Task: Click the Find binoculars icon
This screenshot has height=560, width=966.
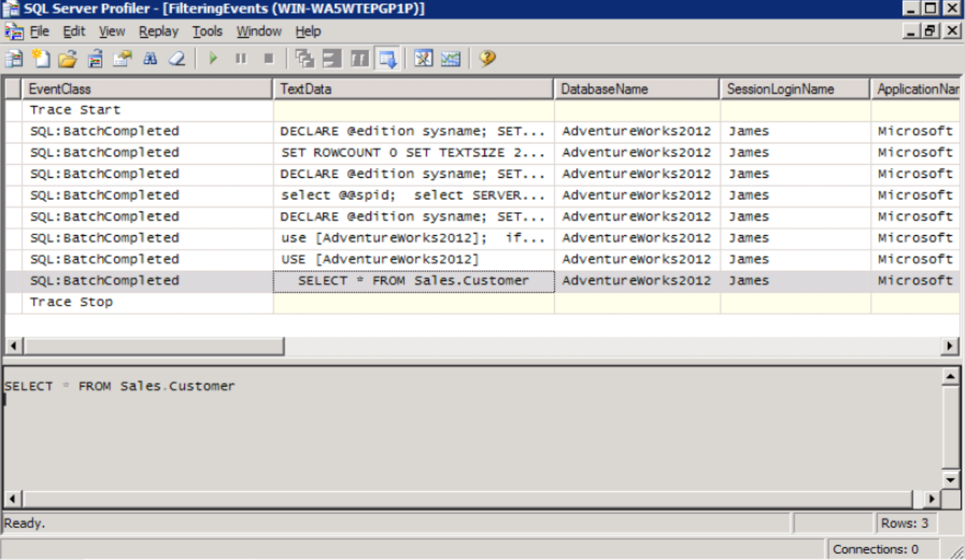Action: click(x=150, y=59)
